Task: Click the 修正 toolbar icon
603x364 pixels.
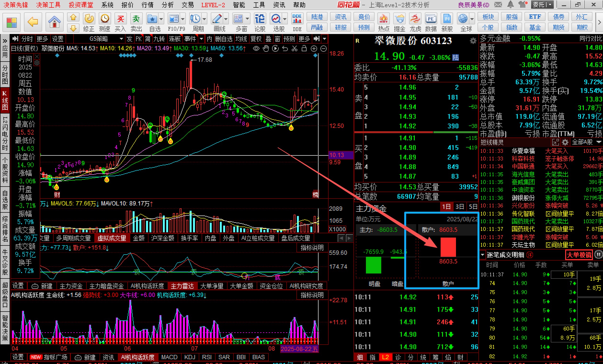Action: [89, 23]
